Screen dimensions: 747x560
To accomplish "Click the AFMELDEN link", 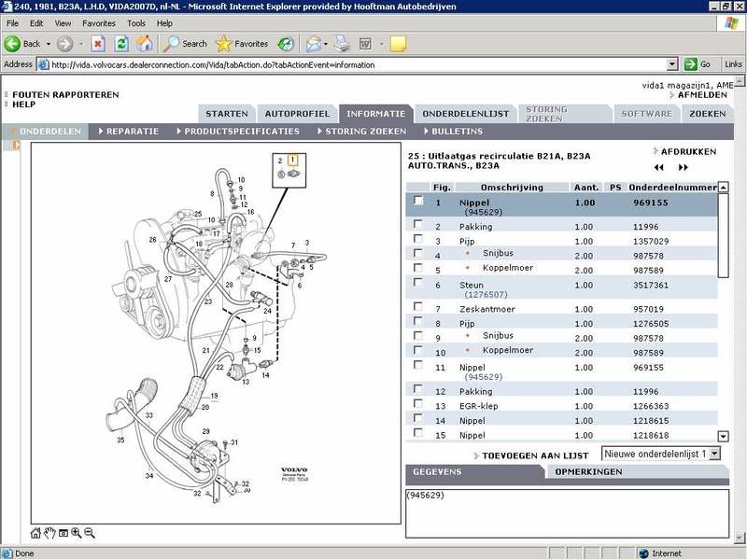I will point(702,95).
